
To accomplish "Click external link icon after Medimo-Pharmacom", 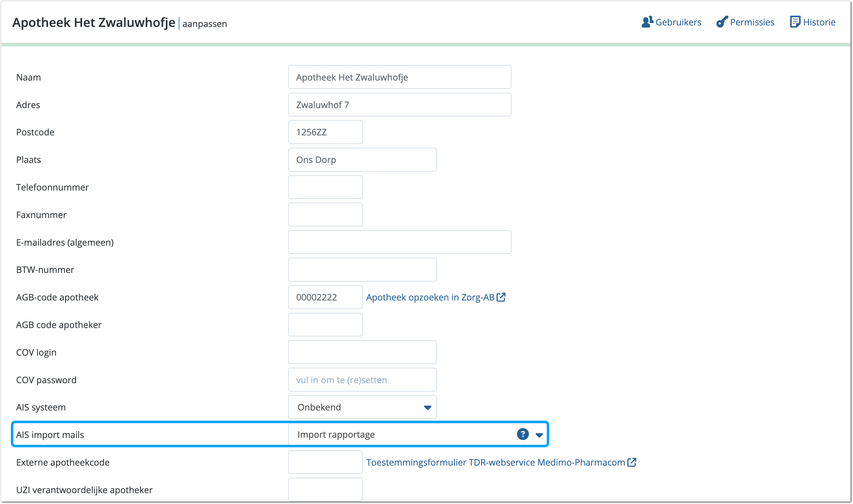I will point(631,462).
